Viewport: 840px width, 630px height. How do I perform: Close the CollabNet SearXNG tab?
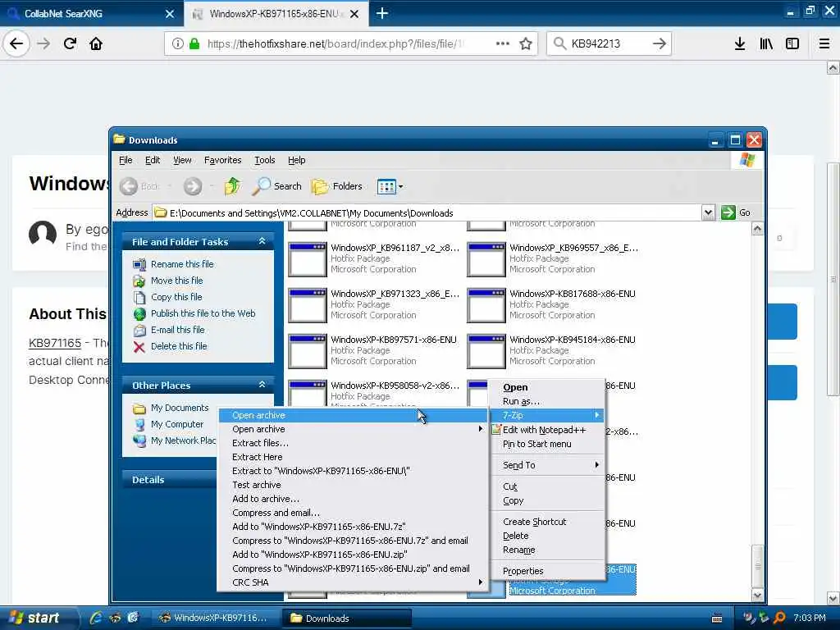(x=170, y=14)
